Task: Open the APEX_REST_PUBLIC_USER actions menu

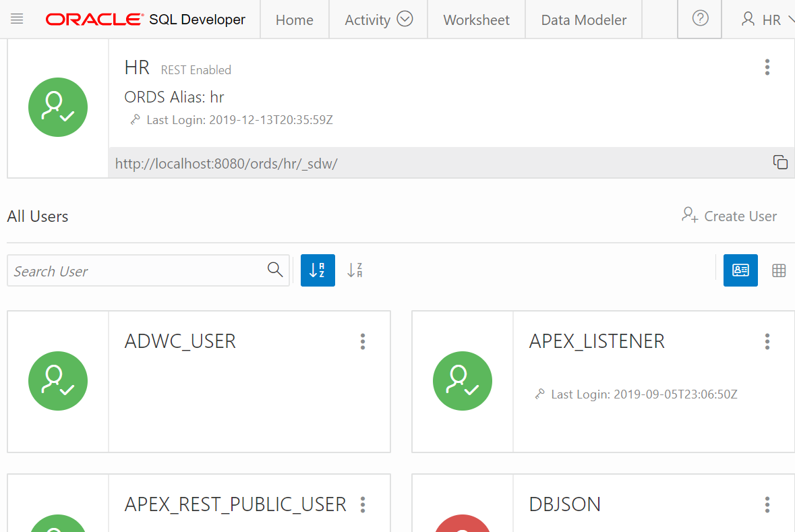Action: pyautogui.click(x=363, y=504)
